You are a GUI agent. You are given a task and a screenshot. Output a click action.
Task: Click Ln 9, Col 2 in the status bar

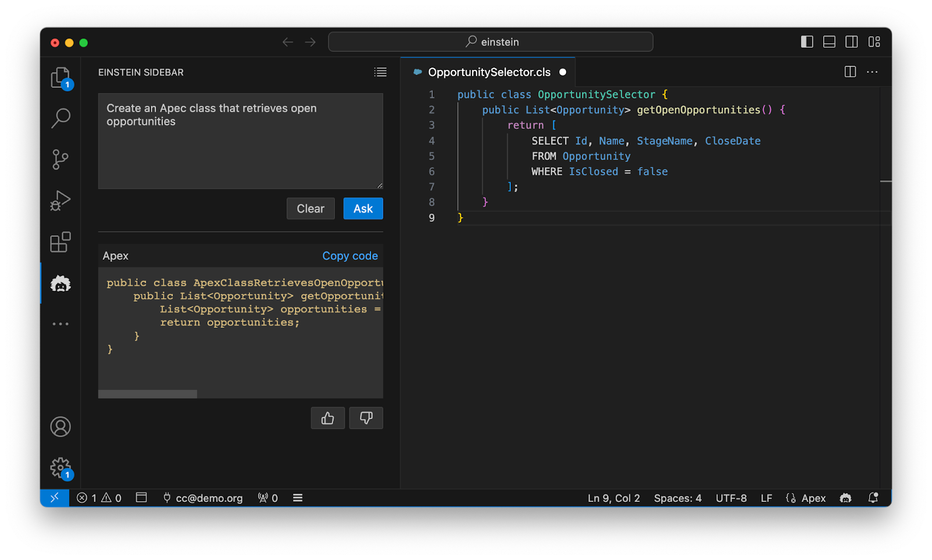(x=614, y=498)
